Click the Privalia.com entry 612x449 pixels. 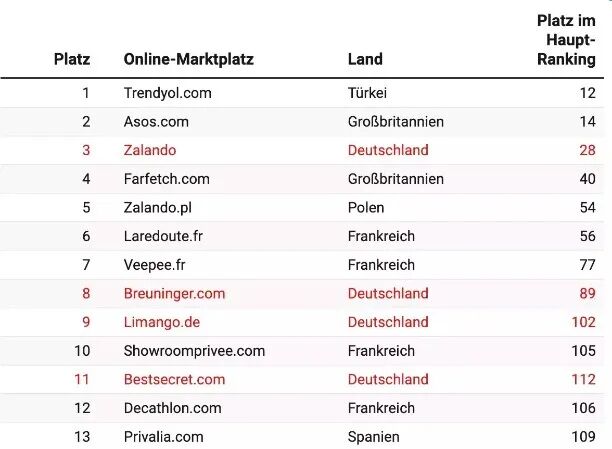[164, 437]
